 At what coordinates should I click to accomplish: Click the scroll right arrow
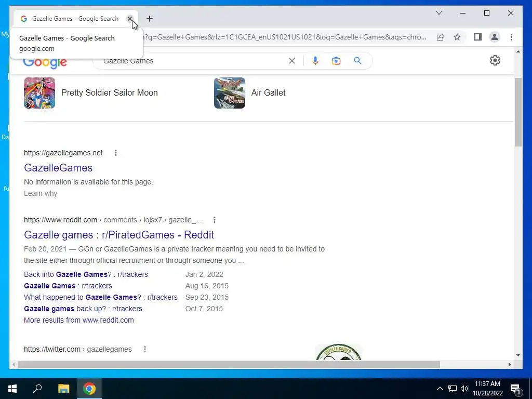click(x=509, y=364)
